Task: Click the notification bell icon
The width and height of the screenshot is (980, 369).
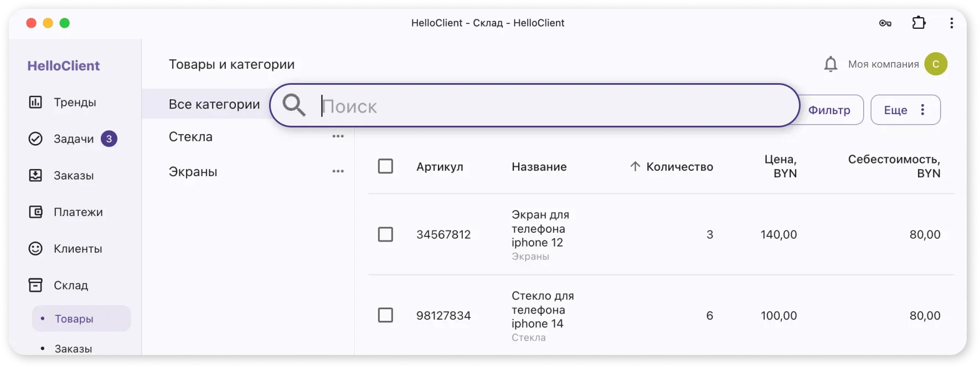Action: [x=831, y=64]
